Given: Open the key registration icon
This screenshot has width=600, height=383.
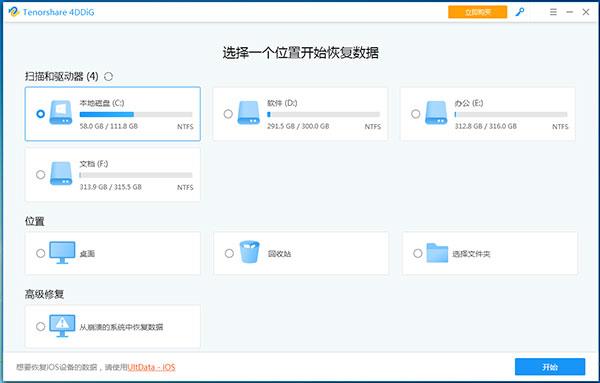Looking at the screenshot, I should click(519, 12).
